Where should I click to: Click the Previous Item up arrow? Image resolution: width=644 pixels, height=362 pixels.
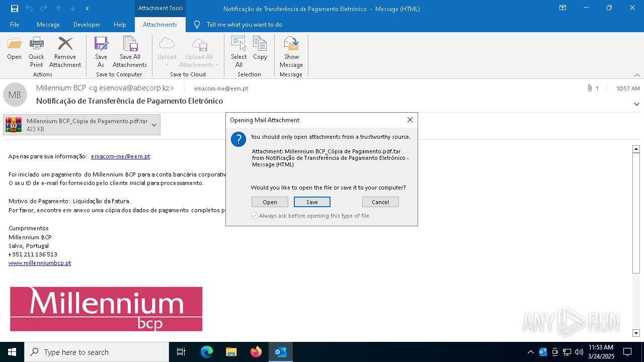(x=58, y=9)
